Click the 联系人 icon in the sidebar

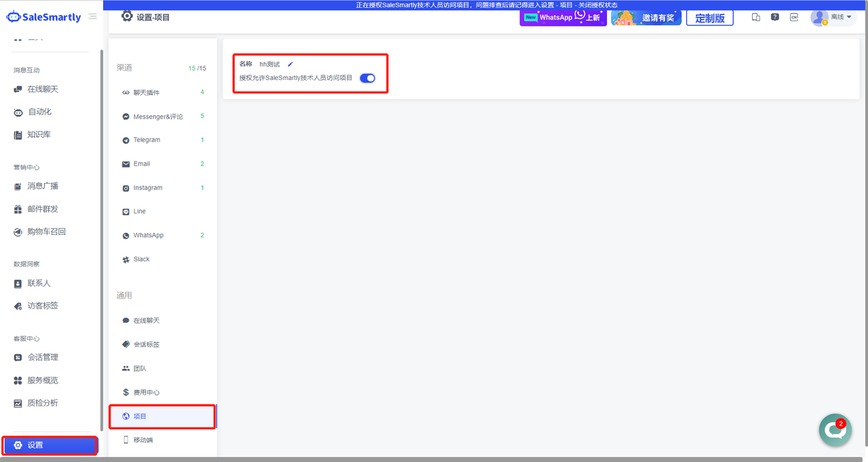tap(18, 283)
